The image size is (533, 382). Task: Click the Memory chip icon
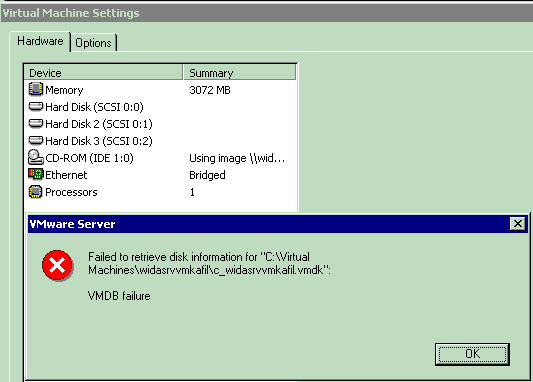(x=35, y=89)
